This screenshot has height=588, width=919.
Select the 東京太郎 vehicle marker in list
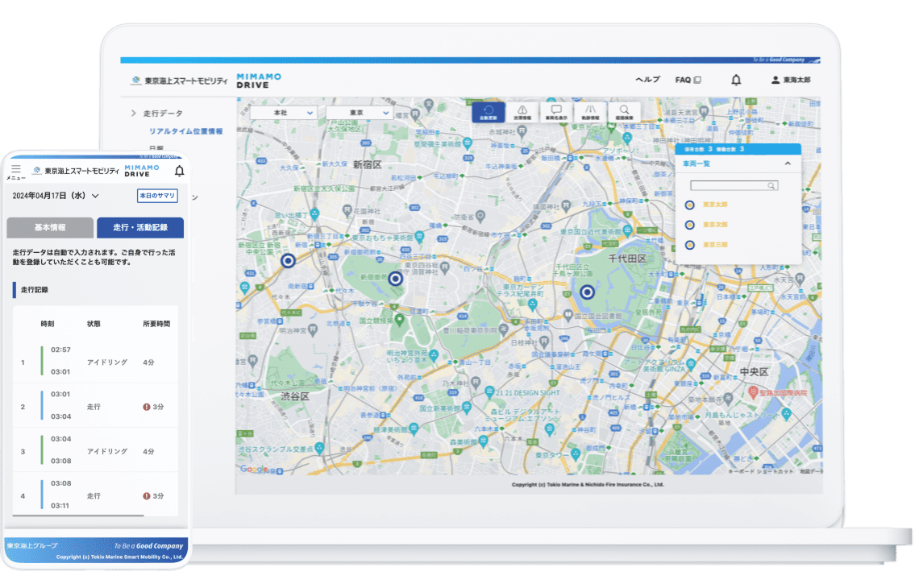[690, 205]
